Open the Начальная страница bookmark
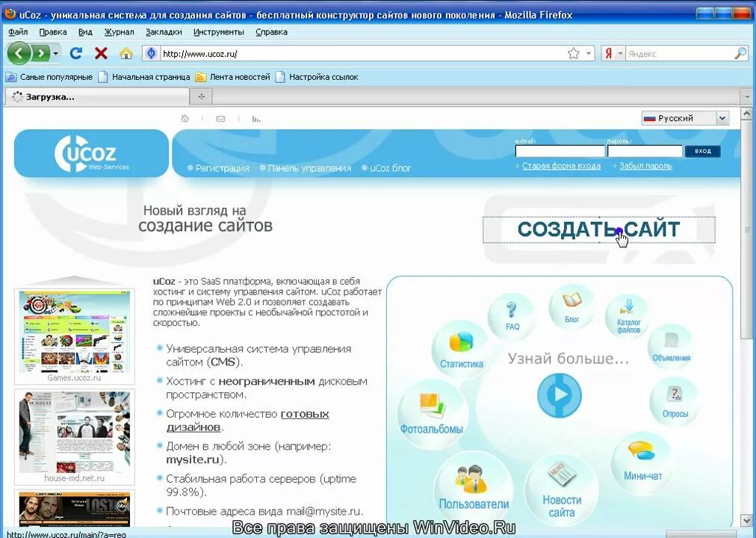The width and height of the screenshot is (756, 538). (x=144, y=77)
